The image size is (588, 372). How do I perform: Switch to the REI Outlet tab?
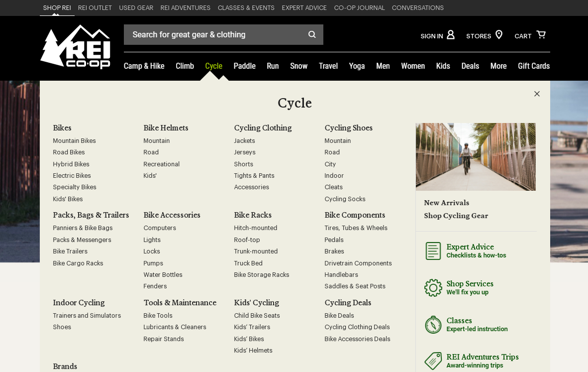click(x=95, y=8)
